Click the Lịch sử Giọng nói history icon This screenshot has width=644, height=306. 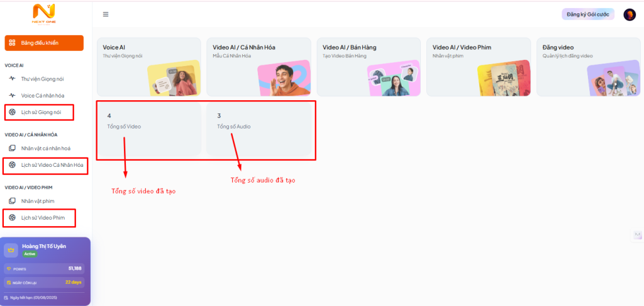tap(12, 112)
